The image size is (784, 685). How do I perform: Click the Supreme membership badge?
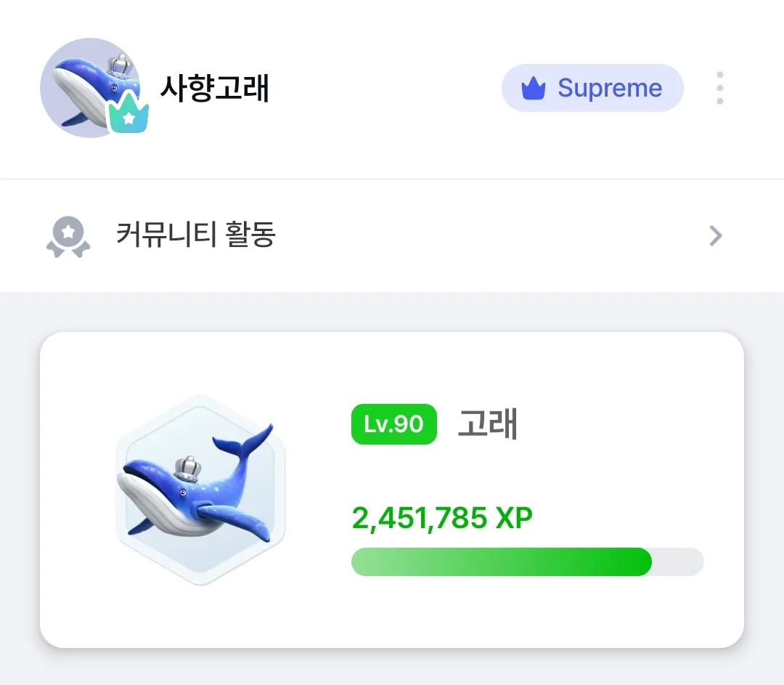pyautogui.click(x=592, y=89)
